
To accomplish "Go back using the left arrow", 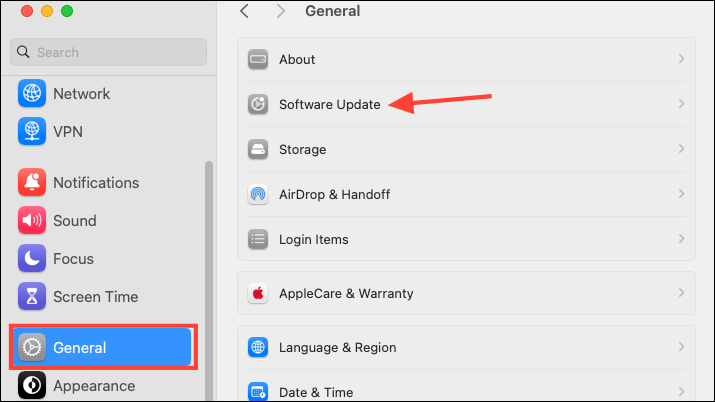I will (244, 11).
